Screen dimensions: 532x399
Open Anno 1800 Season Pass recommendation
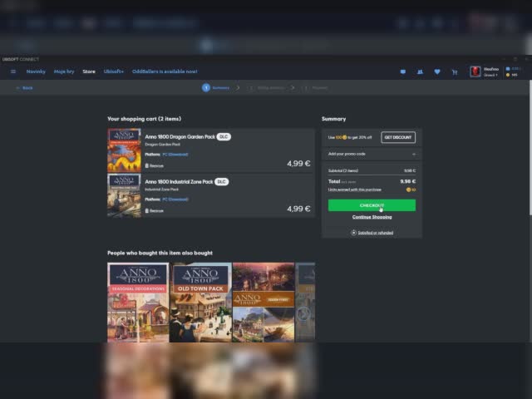[264, 302]
